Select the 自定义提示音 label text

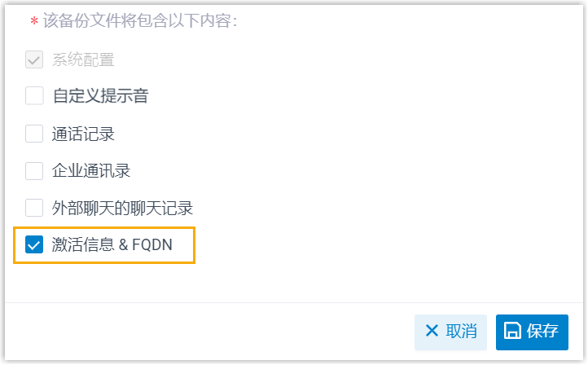click(x=100, y=96)
